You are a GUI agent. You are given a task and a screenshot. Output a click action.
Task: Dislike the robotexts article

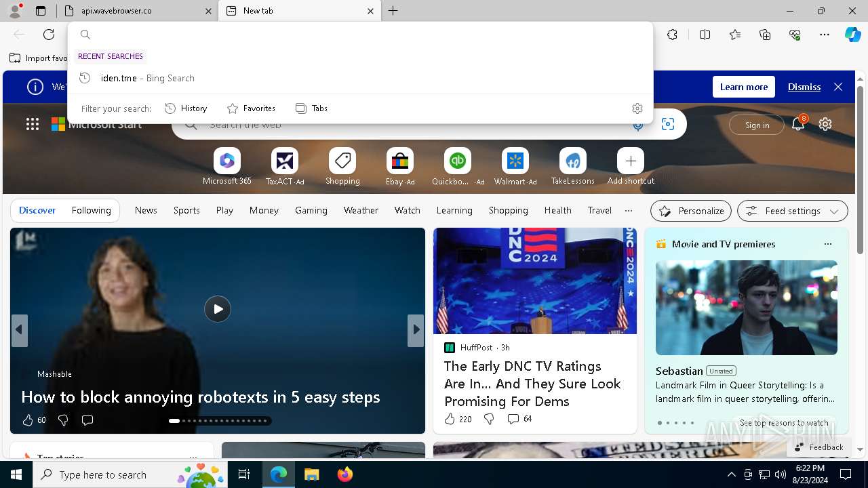[x=63, y=420]
